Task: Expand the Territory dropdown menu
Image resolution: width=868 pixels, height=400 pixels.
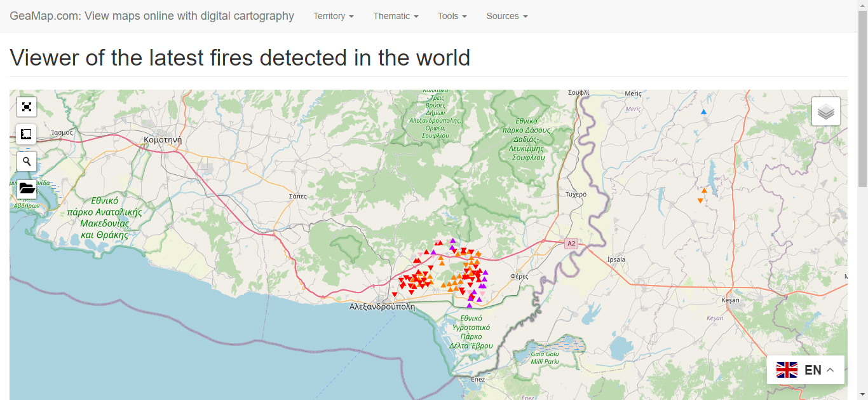Action: [333, 16]
